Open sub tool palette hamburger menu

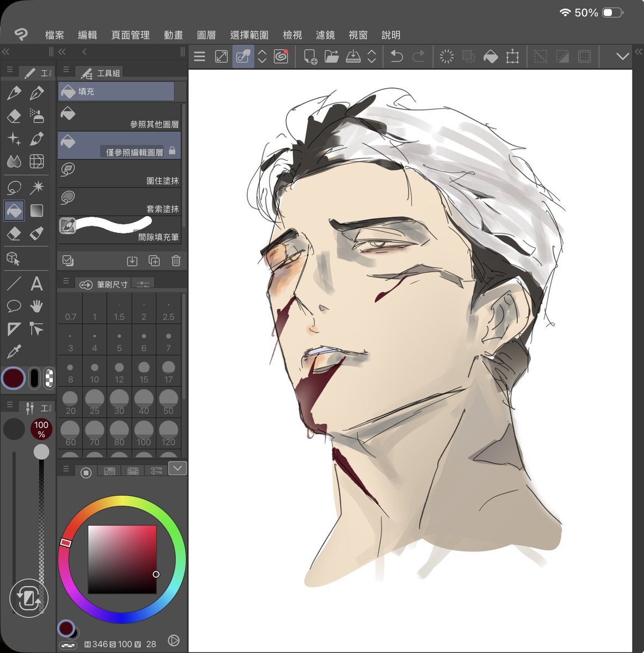(66, 70)
